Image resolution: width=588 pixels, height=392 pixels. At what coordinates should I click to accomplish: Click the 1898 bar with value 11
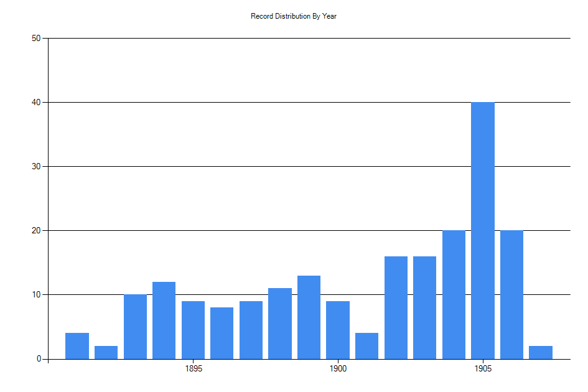point(280,324)
